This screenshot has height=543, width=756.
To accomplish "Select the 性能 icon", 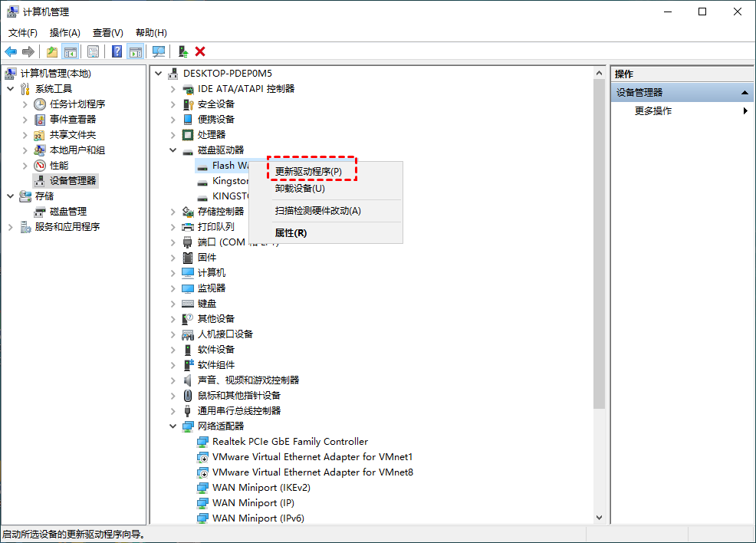I will tap(40, 166).
